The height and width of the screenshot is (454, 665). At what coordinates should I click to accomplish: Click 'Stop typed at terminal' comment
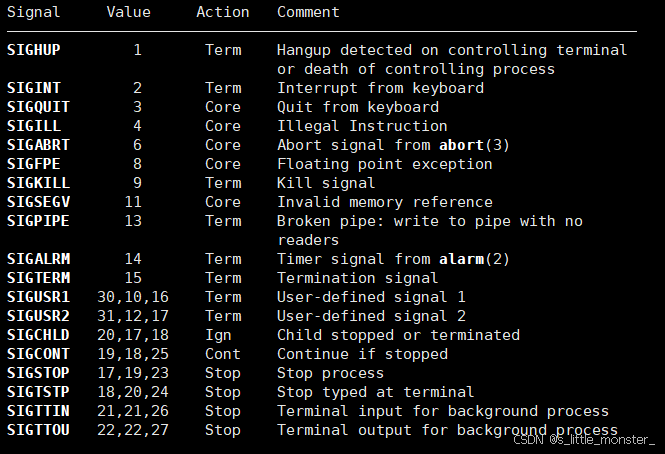pyautogui.click(x=375, y=392)
